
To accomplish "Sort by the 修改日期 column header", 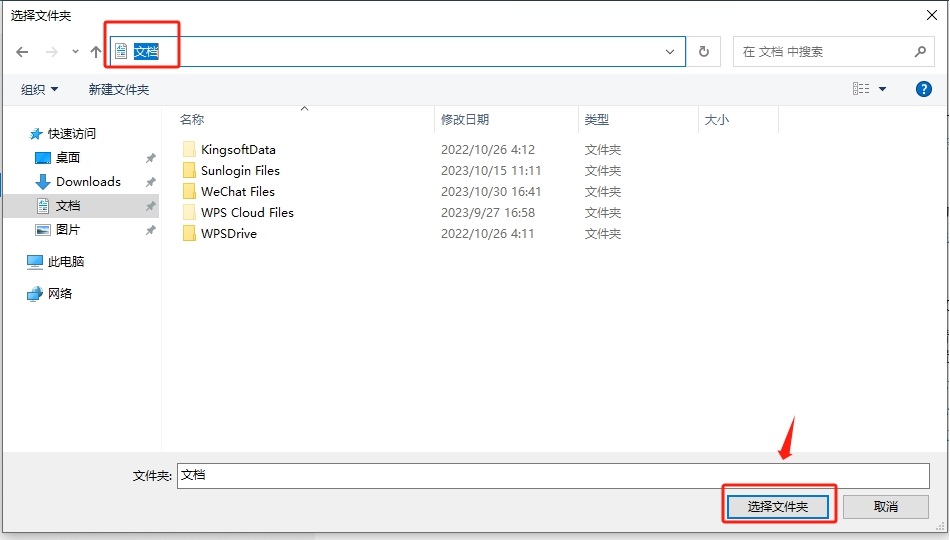I will tap(465, 119).
